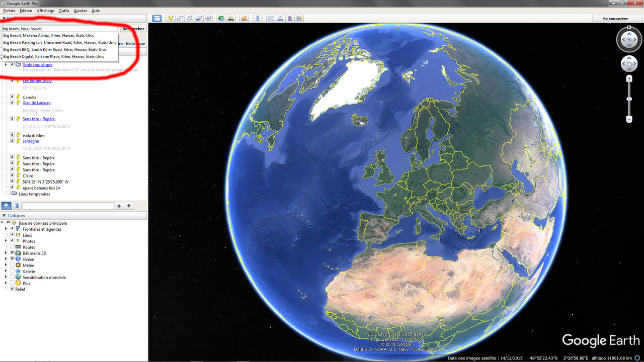Show historical imagery clock tool
The width and height of the screenshot is (644, 362).
[x=221, y=19]
